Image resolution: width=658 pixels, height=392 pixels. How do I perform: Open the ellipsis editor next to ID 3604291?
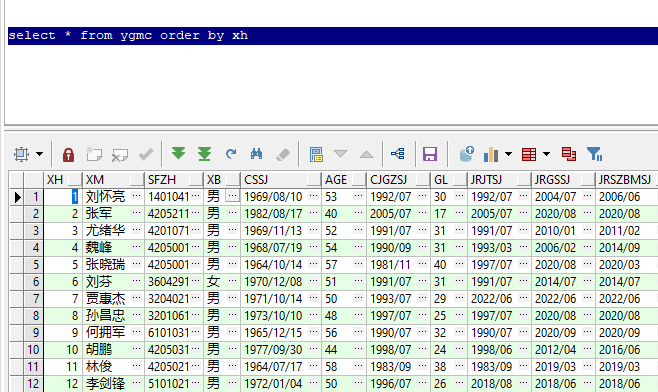point(196,281)
